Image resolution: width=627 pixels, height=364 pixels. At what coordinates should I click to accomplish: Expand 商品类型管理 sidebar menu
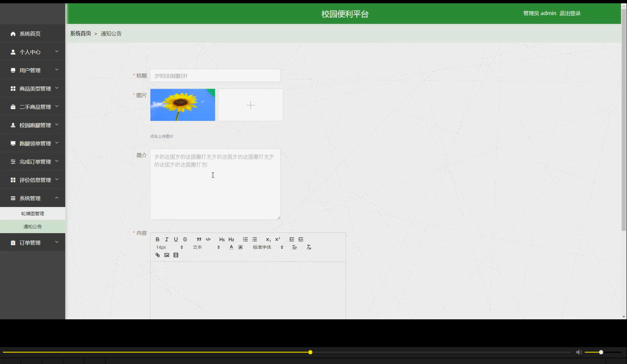(33, 88)
